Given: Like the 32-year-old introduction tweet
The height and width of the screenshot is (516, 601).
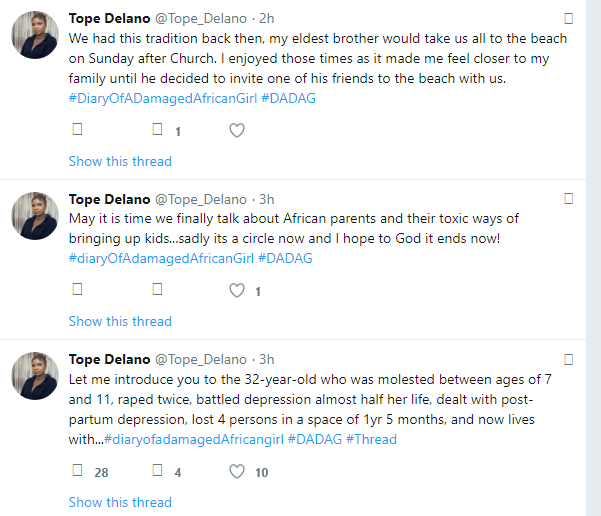Looking at the screenshot, I should coord(237,472).
